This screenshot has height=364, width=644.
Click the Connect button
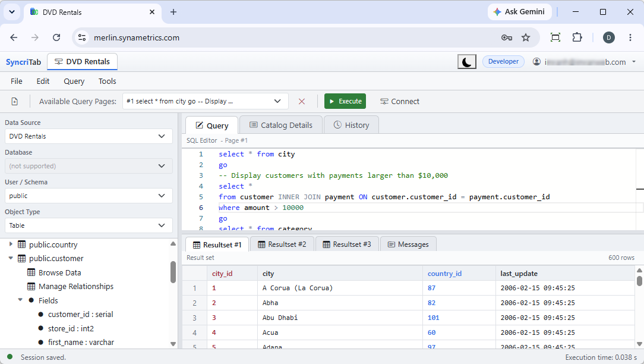[x=400, y=102]
